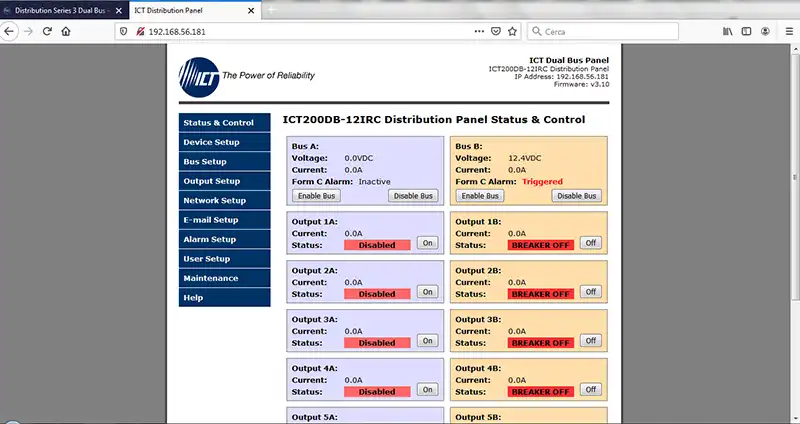Open User Setup page

pyautogui.click(x=224, y=258)
